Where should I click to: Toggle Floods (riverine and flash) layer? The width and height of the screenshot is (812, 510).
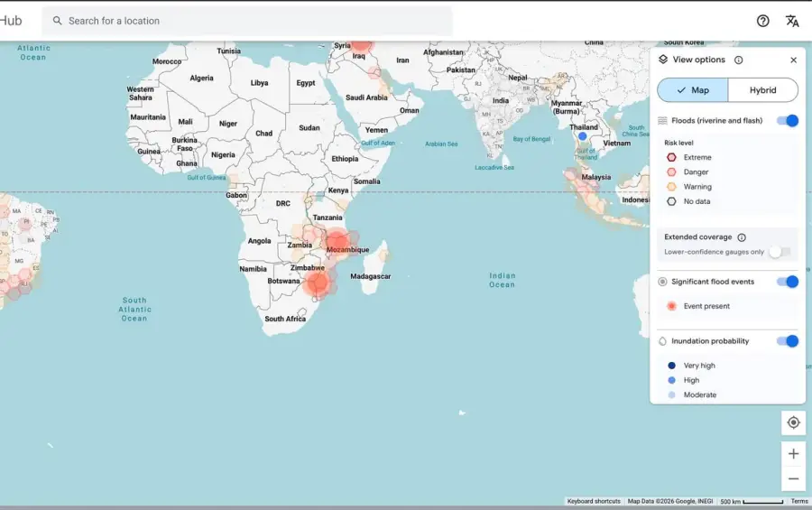787,121
